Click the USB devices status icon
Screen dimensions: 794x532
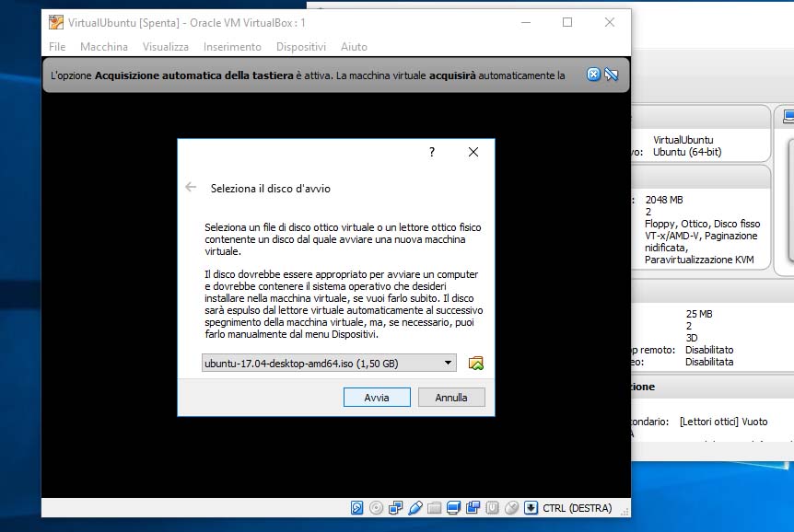(415, 508)
